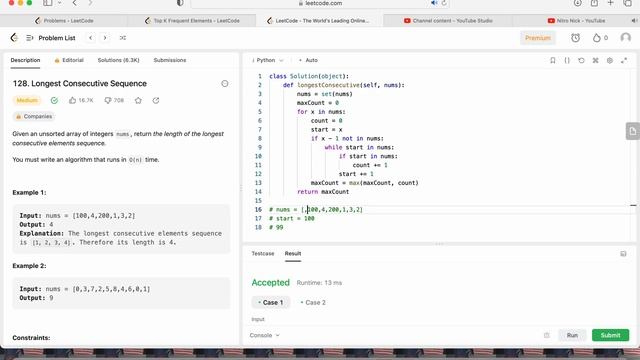Image resolution: width=640 pixels, height=360 pixels.
Task: Mute audio via address bar speaker icon
Action: (x=434, y=3)
